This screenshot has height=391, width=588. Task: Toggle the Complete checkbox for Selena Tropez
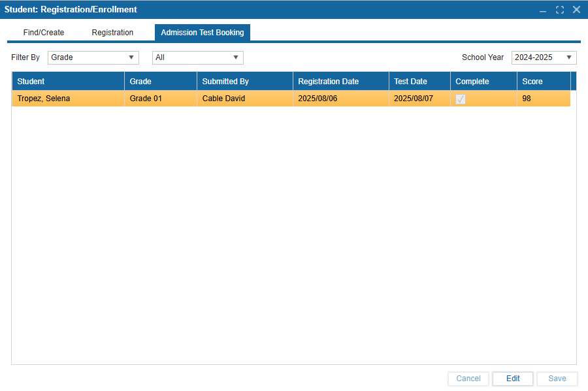tap(461, 99)
